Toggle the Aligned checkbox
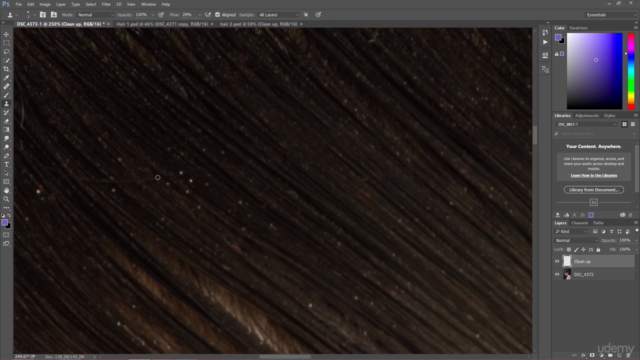Image resolution: width=640 pixels, height=360 pixels. pyautogui.click(x=218, y=15)
